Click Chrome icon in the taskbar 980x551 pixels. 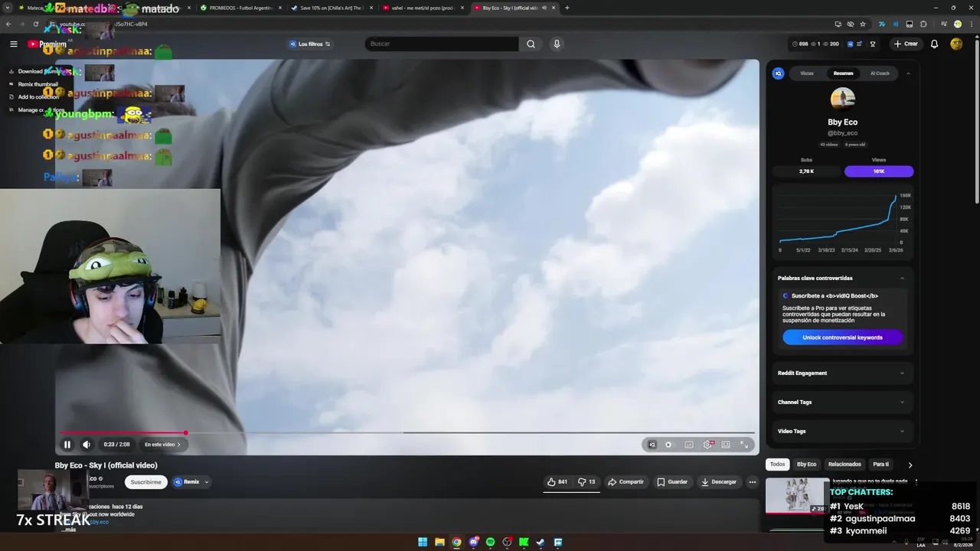pyautogui.click(x=456, y=543)
